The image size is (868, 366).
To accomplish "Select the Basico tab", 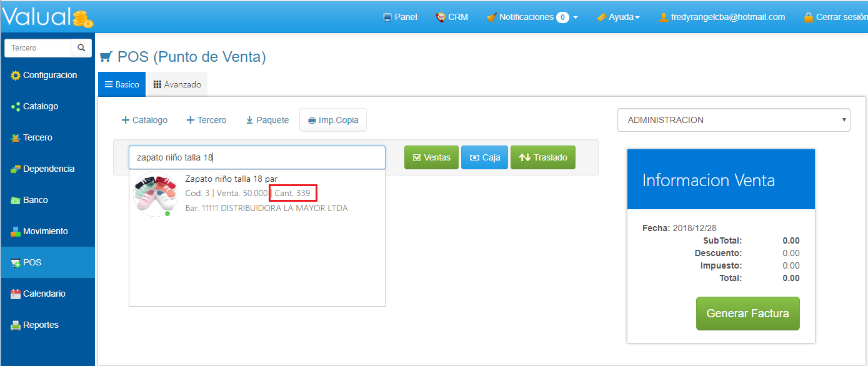I will coord(122,84).
